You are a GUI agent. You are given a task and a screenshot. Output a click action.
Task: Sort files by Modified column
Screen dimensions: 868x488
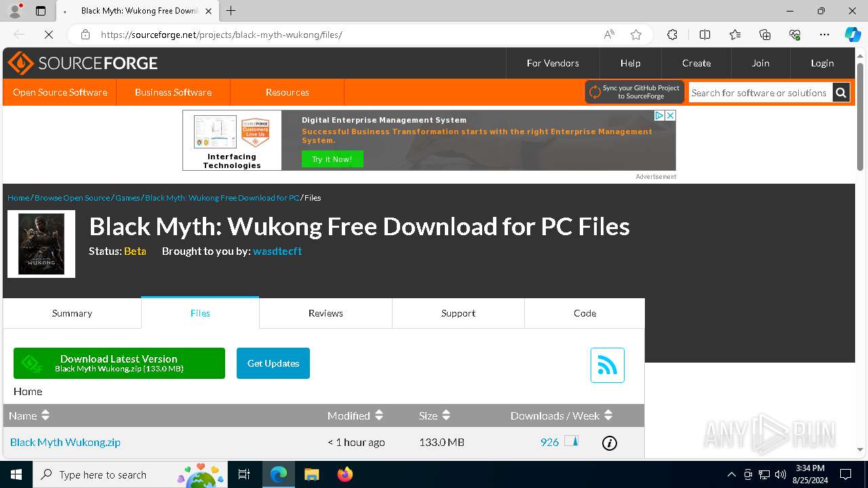tap(355, 415)
